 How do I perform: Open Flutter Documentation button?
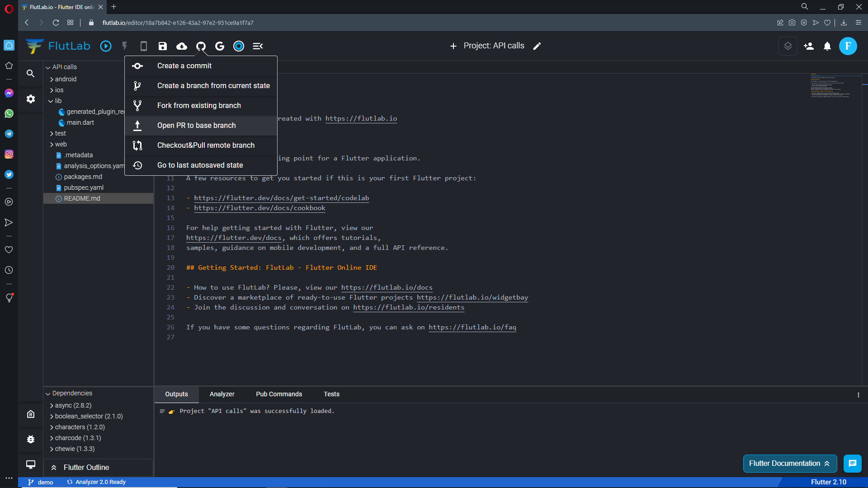790,464
